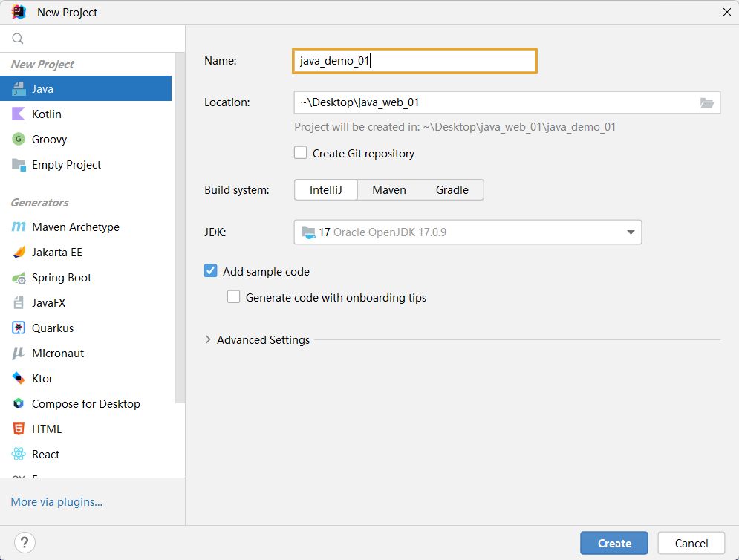Image resolution: width=739 pixels, height=560 pixels.
Task: Click the question mark help icon
Action: pos(25,543)
